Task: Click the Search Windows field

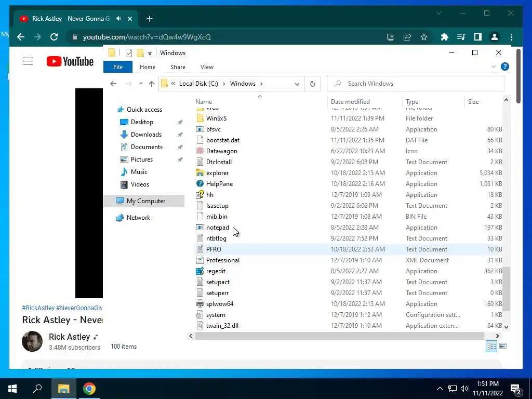Action: [415, 84]
